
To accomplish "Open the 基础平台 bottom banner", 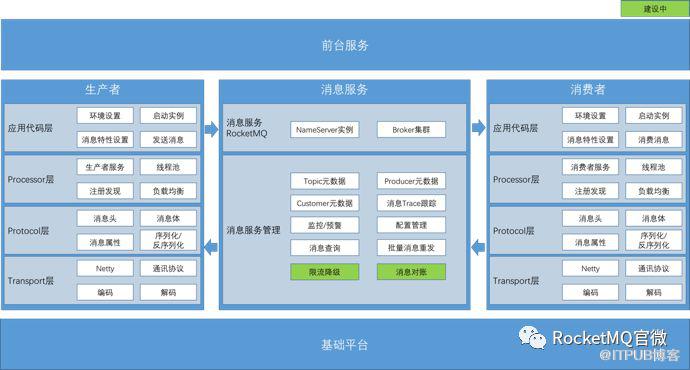I will click(x=345, y=344).
